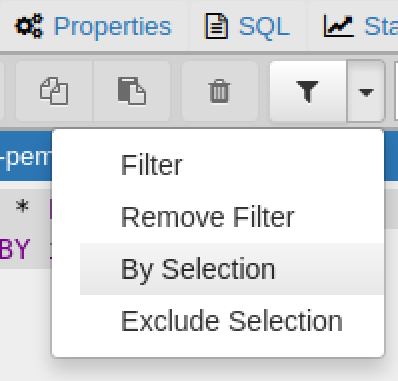
Task: Choose Exclude Selection from the menu
Action: pyautogui.click(x=232, y=321)
